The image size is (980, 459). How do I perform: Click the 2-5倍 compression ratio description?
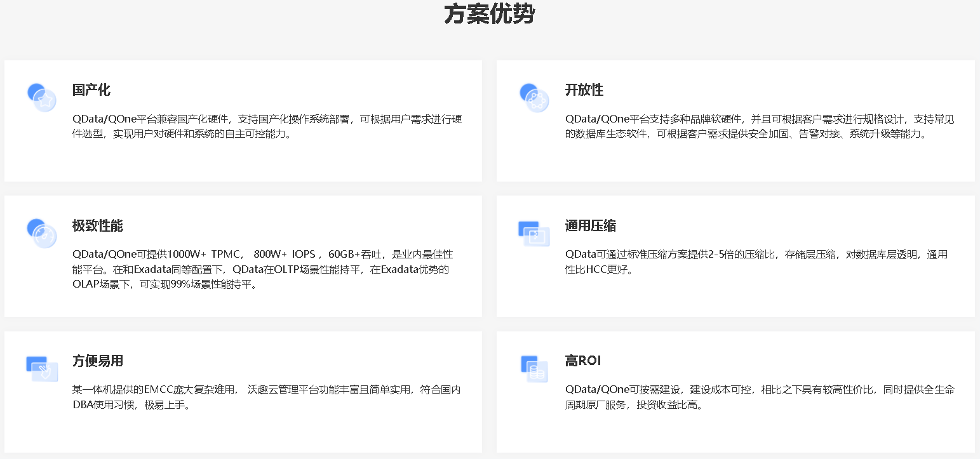pos(756,262)
